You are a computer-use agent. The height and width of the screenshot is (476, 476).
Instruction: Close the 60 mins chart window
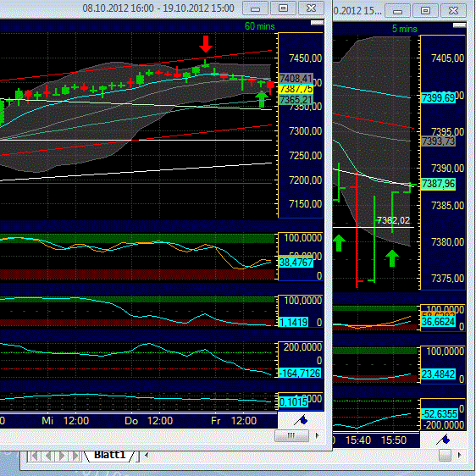tap(311, 8)
